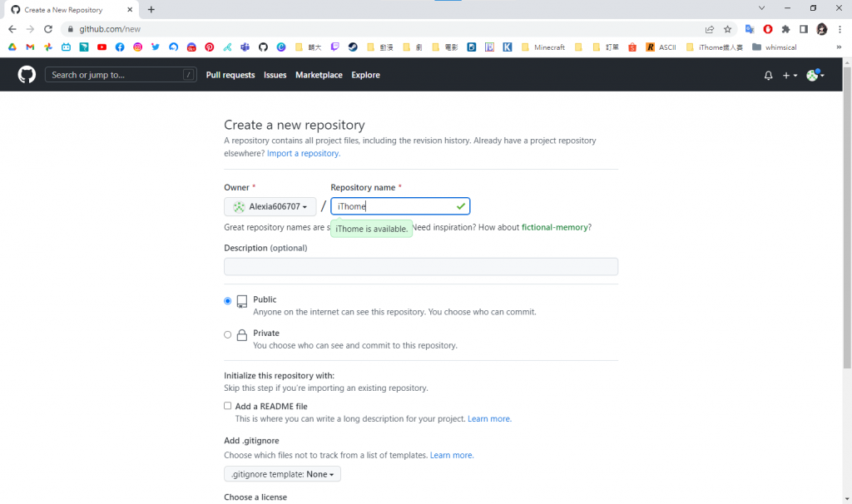Open the Chrome extensions puzzle icon
Viewport: 852px width, 504px height.
pos(785,29)
